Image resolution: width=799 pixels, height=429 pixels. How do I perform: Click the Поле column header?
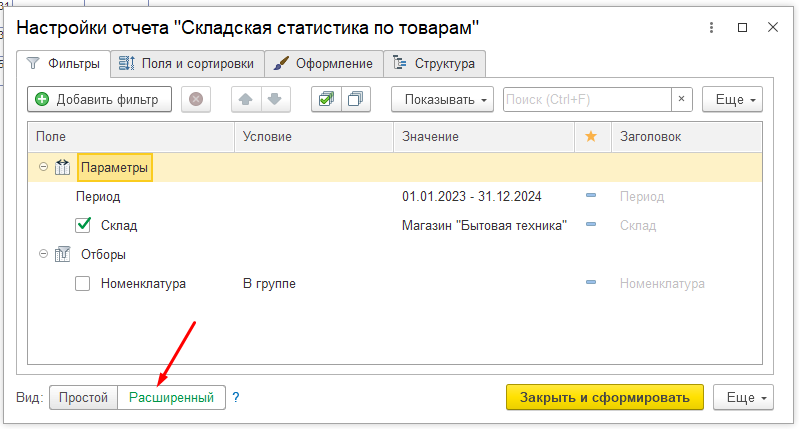pos(131,137)
